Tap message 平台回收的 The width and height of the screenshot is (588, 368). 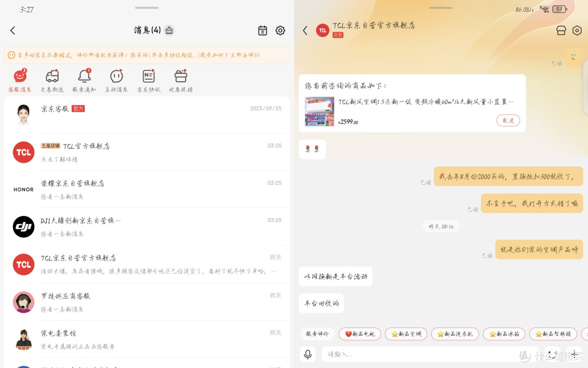pyautogui.click(x=321, y=303)
